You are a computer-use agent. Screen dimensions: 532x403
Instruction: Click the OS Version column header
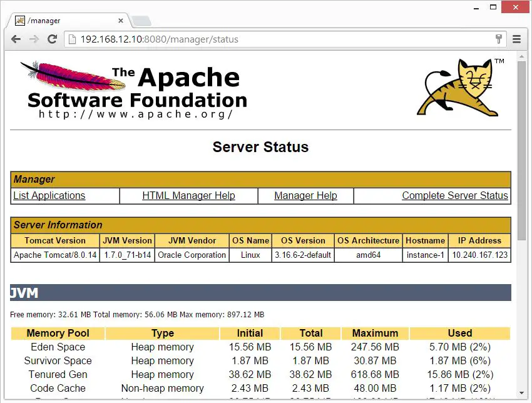point(303,240)
